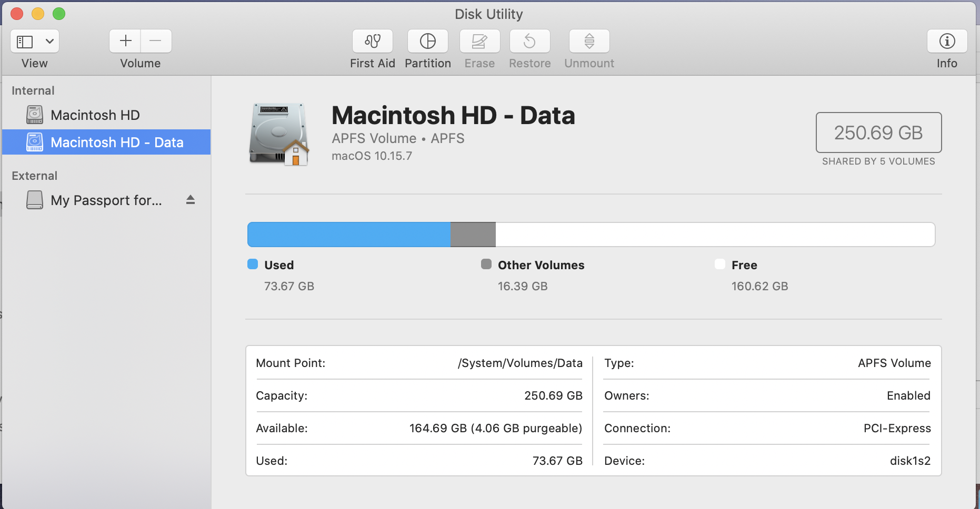This screenshot has width=980, height=509.
Task: Click the large hard drive home icon
Action: click(x=278, y=134)
